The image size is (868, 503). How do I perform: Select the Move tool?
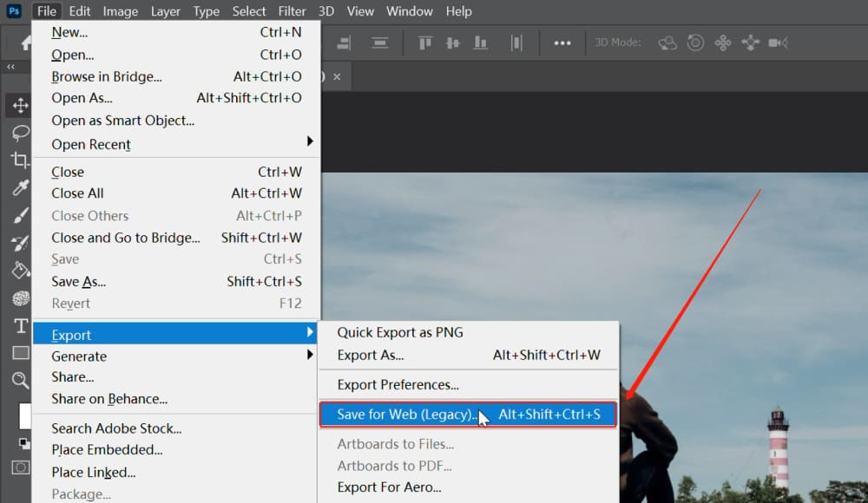click(x=21, y=105)
